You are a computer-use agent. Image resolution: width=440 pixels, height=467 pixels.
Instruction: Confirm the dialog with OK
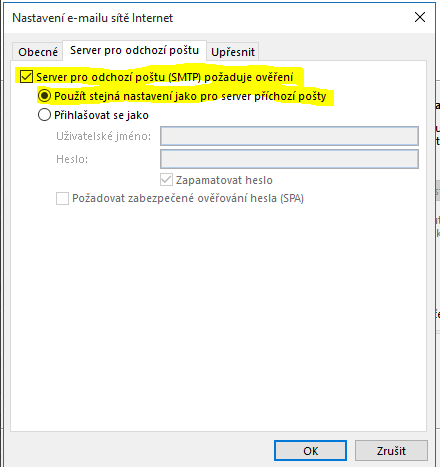pos(310,451)
